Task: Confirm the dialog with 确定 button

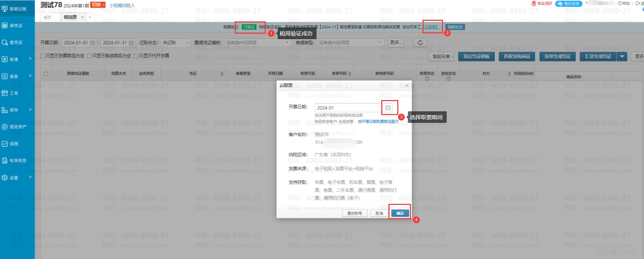Action: pyautogui.click(x=400, y=213)
